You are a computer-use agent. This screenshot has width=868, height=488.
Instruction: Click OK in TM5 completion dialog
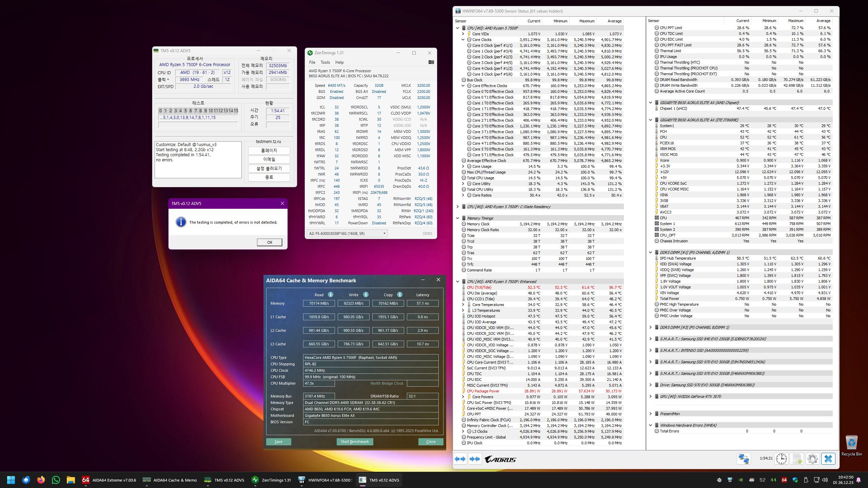click(269, 242)
